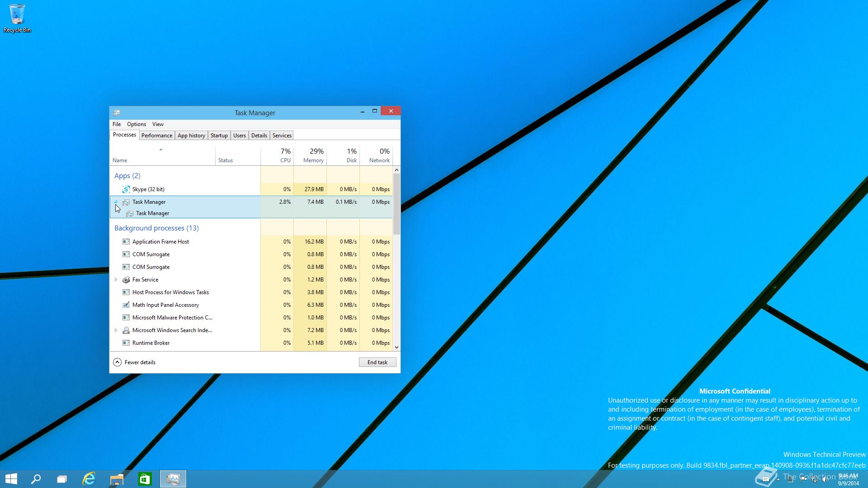Select the Skype (32 bit) row
The image size is (868, 488).
(251, 189)
